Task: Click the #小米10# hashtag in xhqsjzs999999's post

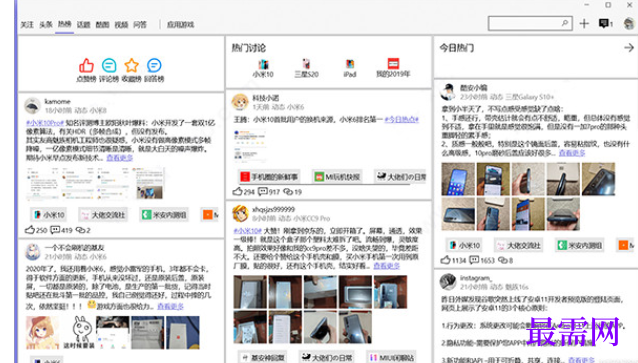Action: point(248,231)
